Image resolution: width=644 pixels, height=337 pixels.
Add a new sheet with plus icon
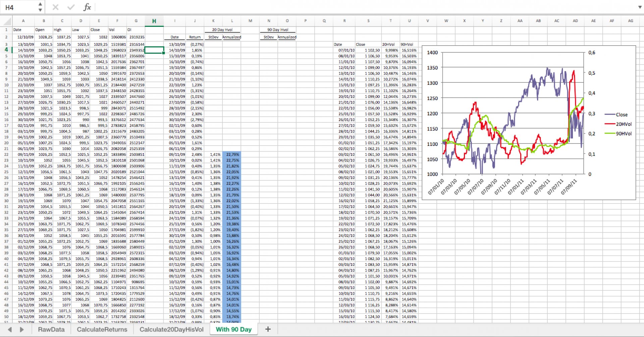pyautogui.click(x=268, y=329)
